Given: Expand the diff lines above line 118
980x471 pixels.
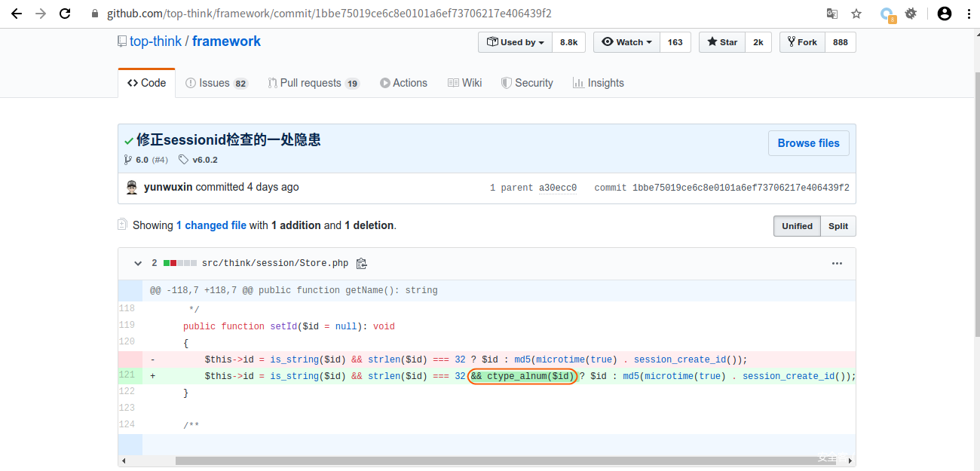Looking at the screenshot, I should (x=131, y=290).
